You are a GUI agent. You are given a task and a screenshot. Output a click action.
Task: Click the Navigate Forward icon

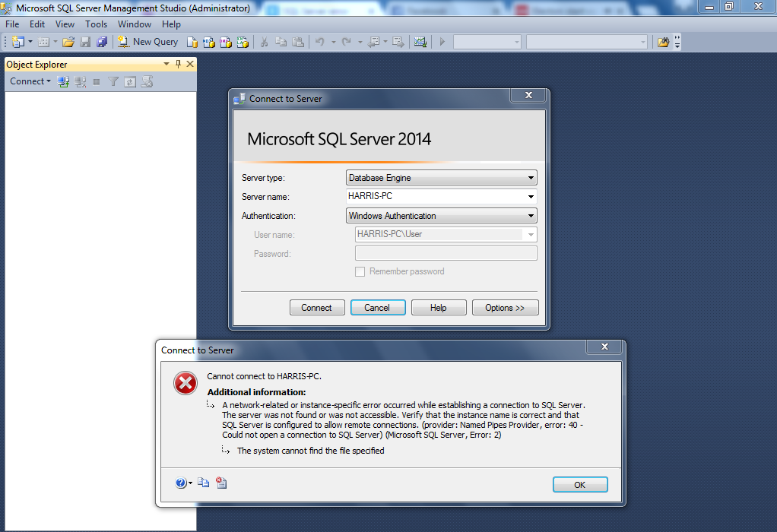[398, 42]
